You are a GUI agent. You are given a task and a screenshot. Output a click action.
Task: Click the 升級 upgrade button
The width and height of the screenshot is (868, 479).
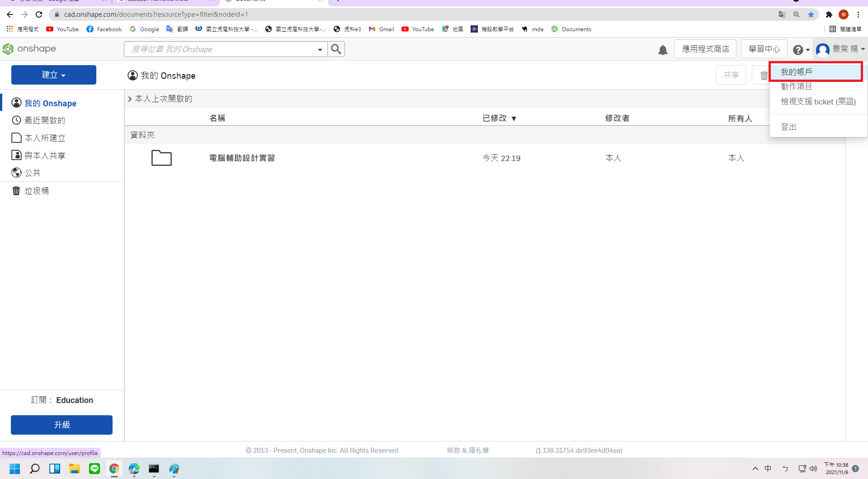click(61, 425)
